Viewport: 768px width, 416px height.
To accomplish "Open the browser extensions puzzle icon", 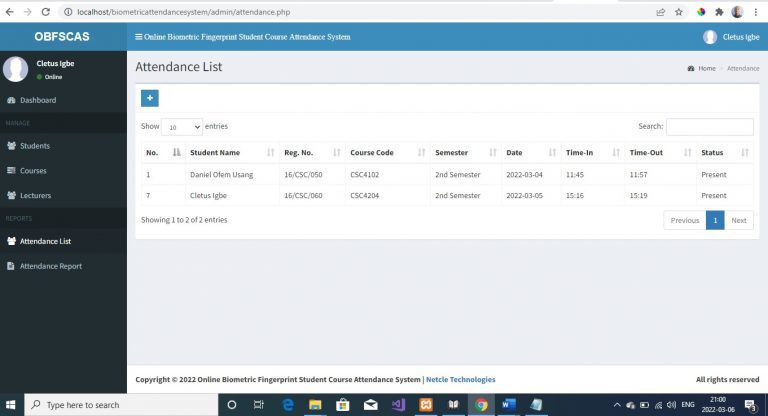I will pos(719,12).
